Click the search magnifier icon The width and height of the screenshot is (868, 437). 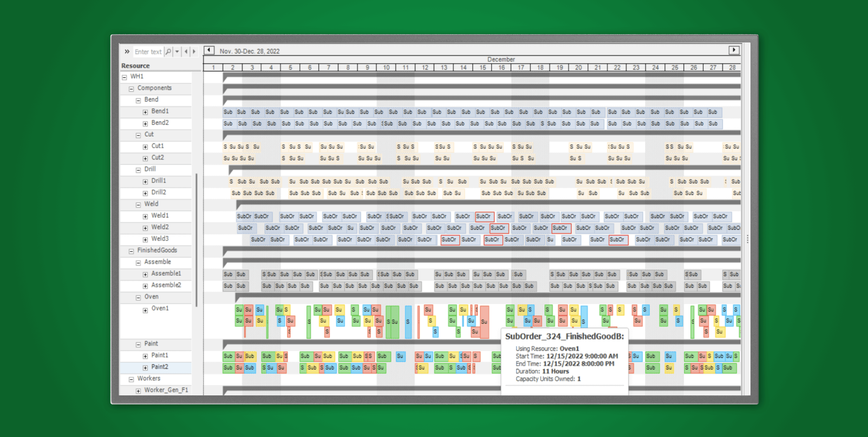point(168,52)
